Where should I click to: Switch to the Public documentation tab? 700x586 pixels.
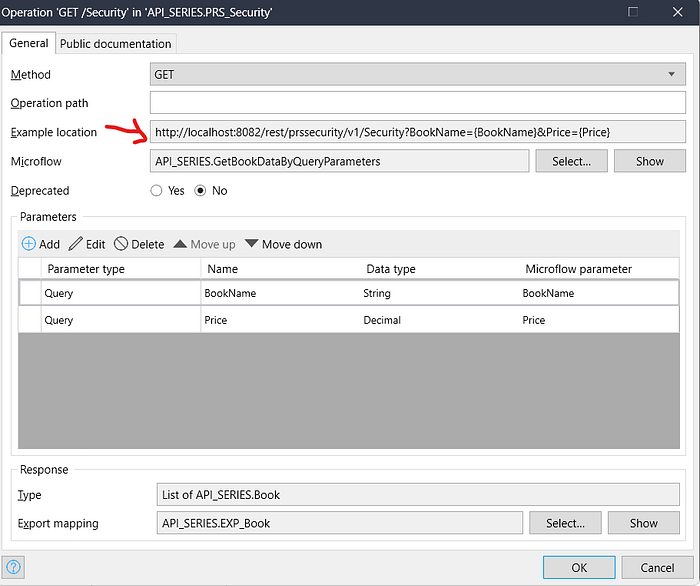pyautogui.click(x=116, y=43)
